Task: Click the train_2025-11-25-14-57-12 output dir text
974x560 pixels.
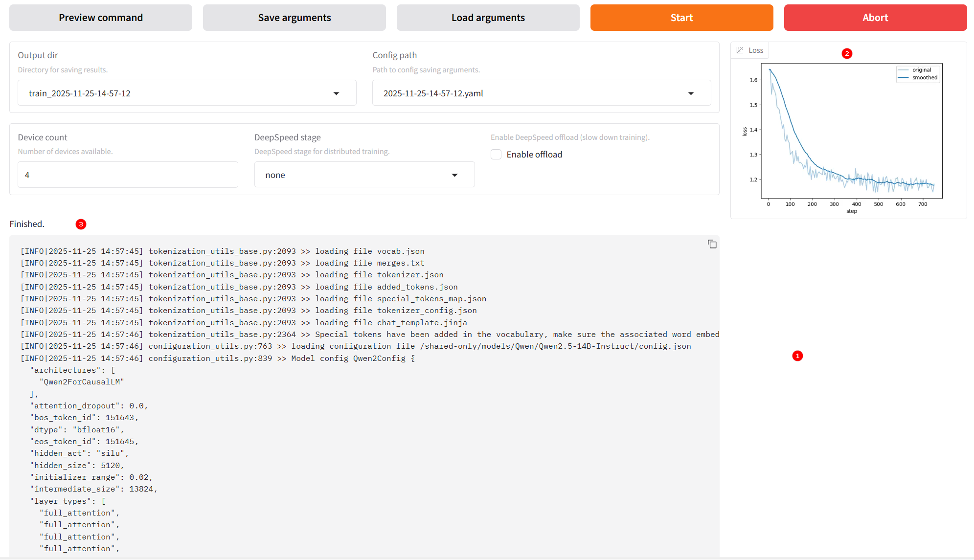Action: pyautogui.click(x=80, y=93)
